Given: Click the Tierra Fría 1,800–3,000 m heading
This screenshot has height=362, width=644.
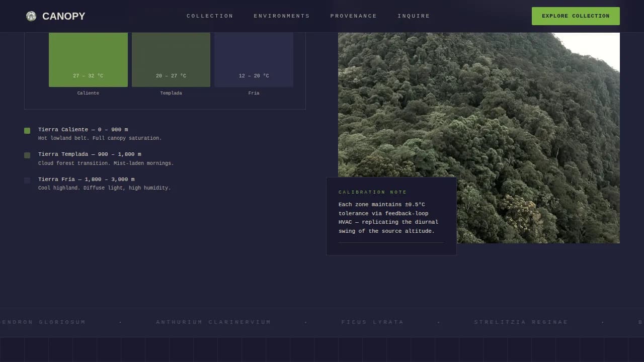Looking at the screenshot, I should tap(87, 179).
